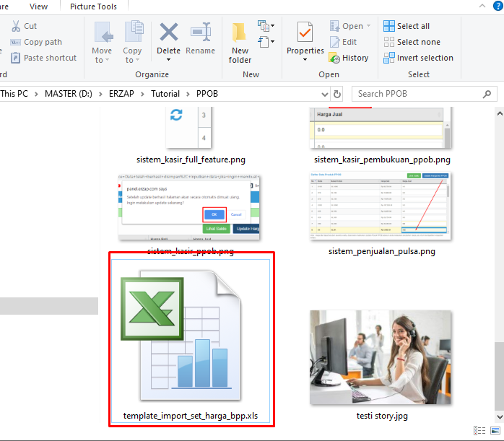The image size is (504, 441).
Task: Open file History
Action: tap(349, 58)
